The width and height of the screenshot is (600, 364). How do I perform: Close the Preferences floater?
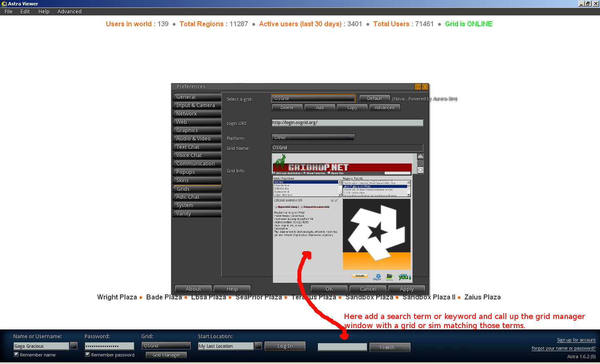point(425,87)
